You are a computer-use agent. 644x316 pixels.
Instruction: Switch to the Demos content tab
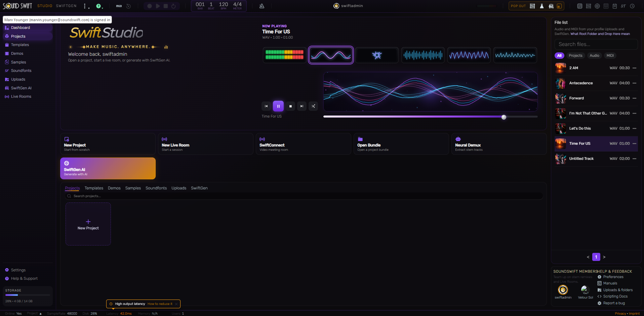[x=114, y=188]
